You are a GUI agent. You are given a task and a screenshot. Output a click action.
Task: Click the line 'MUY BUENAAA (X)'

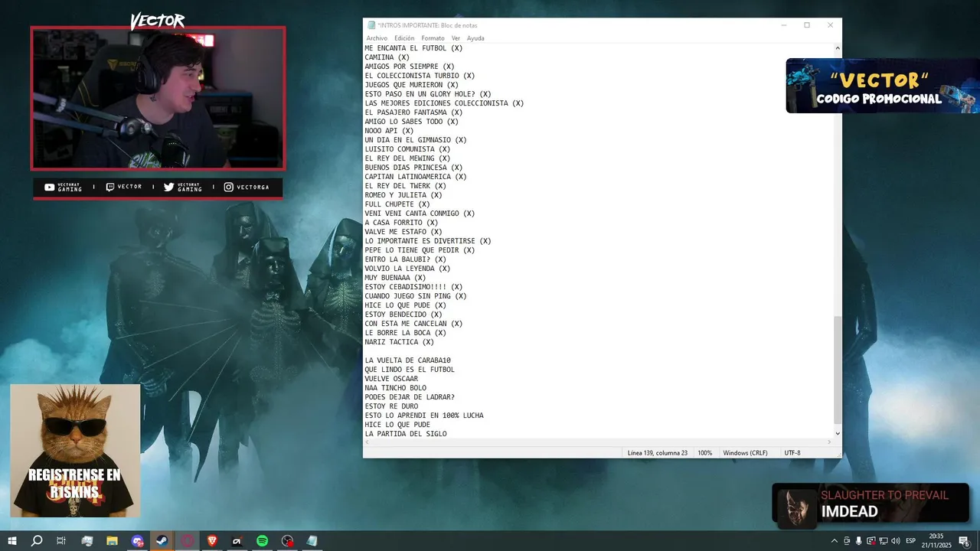[x=395, y=278]
